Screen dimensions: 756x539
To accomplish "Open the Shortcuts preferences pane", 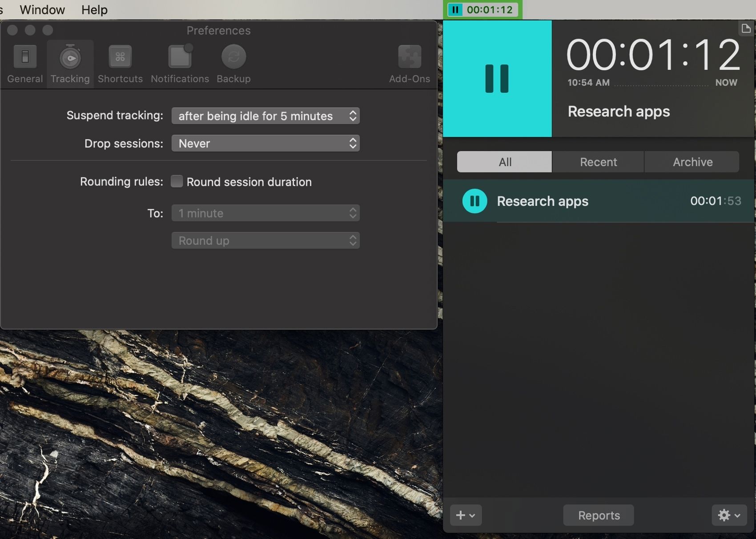I will click(120, 64).
